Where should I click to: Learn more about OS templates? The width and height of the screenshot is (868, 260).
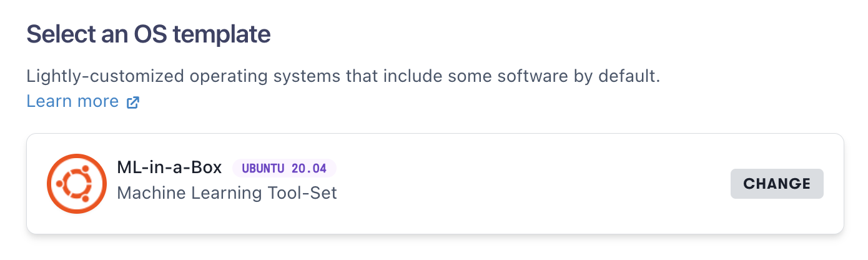(x=72, y=101)
